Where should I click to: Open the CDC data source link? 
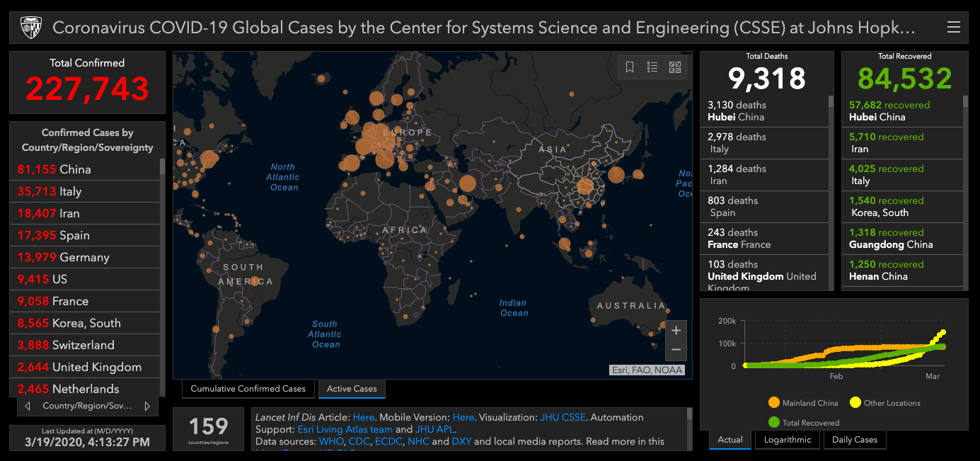tap(358, 441)
